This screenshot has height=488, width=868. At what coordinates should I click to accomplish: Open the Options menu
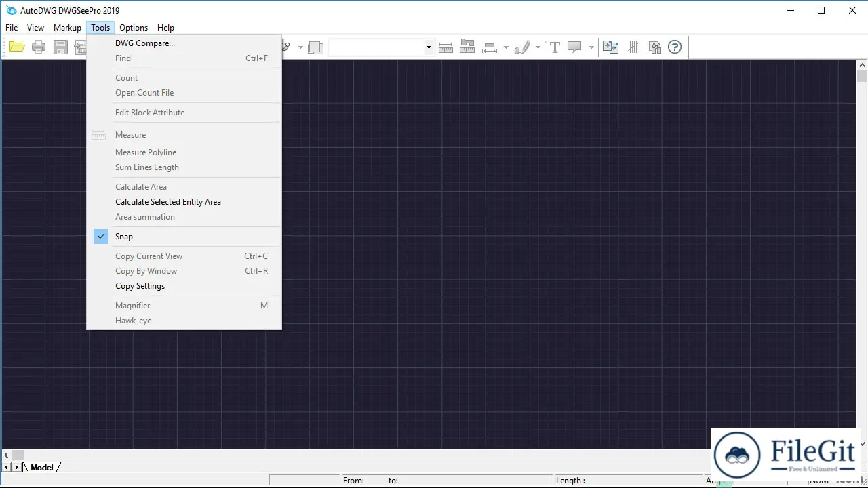tap(134, 28)
